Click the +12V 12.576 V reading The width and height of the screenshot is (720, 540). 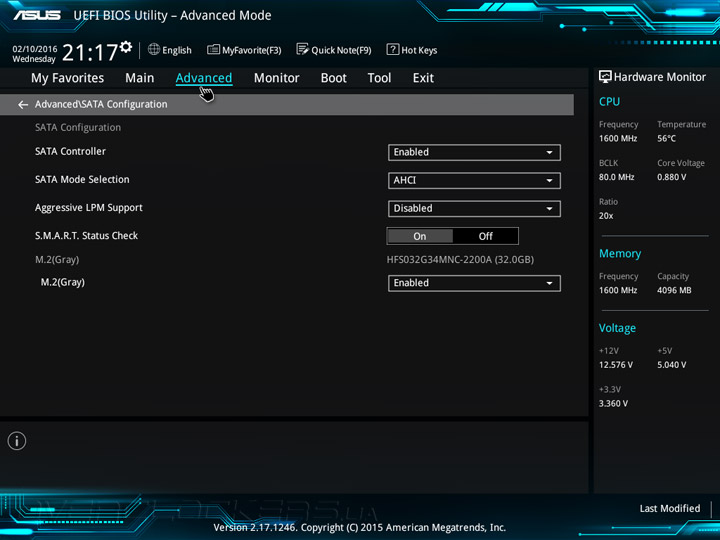[616, 365]
